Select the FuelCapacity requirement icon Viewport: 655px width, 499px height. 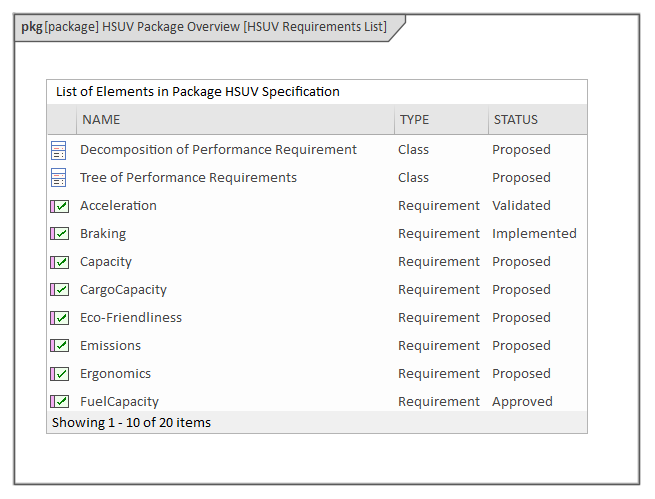pos(59,401)
